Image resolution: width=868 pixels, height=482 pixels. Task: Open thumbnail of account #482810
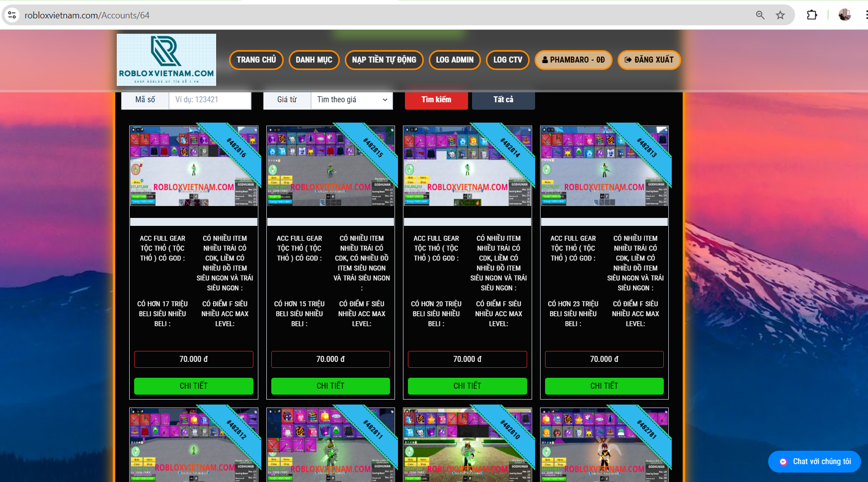468,445
